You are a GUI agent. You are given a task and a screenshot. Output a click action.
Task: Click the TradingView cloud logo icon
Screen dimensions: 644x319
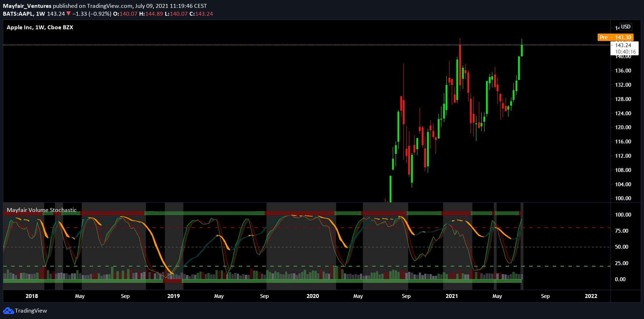(x=8, y=311)
